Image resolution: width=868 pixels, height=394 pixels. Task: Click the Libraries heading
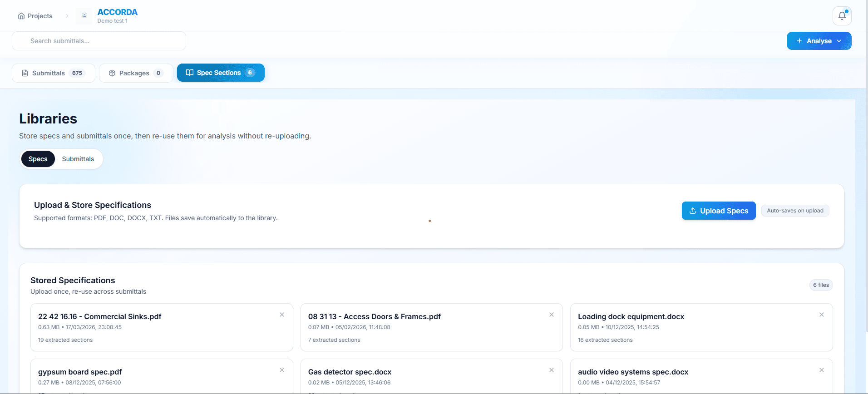pos(48,118)
